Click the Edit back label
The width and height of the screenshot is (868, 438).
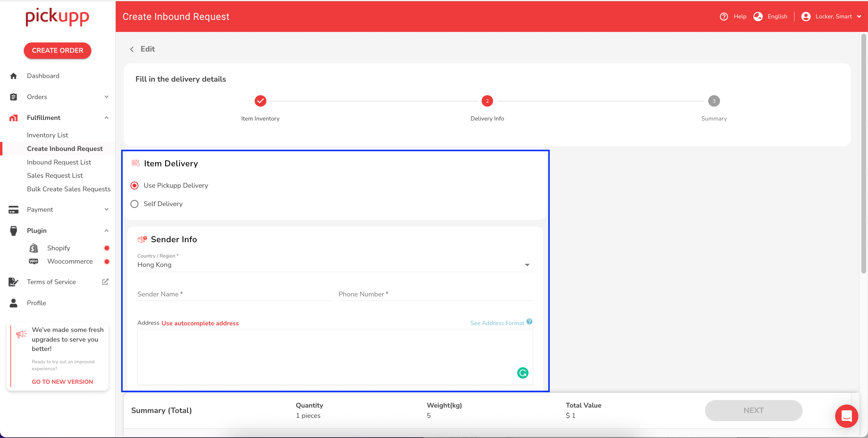point(148,49)
